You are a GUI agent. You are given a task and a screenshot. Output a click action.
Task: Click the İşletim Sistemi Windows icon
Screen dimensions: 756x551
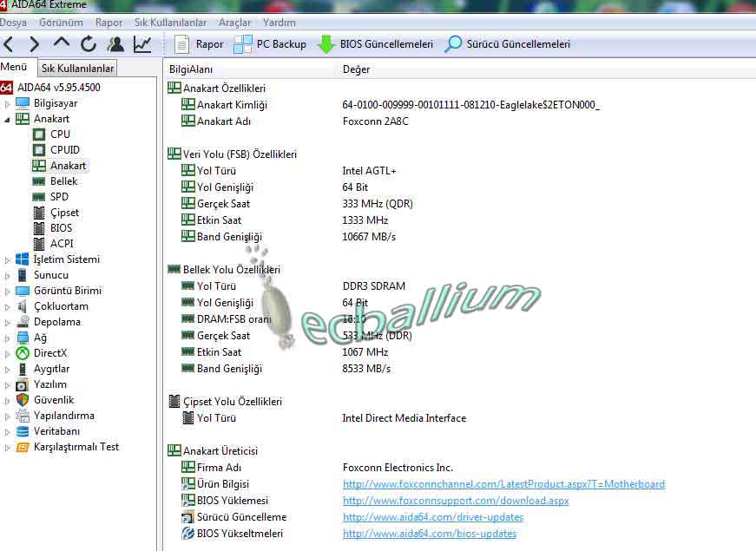pos(23,259)
